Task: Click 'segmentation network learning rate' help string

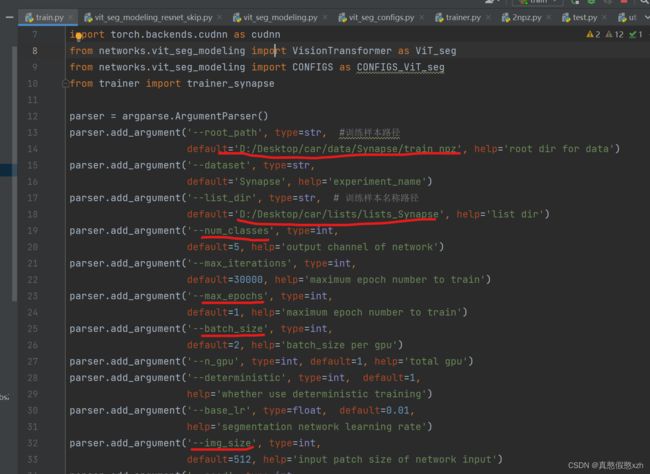Action: pos(324,427)
